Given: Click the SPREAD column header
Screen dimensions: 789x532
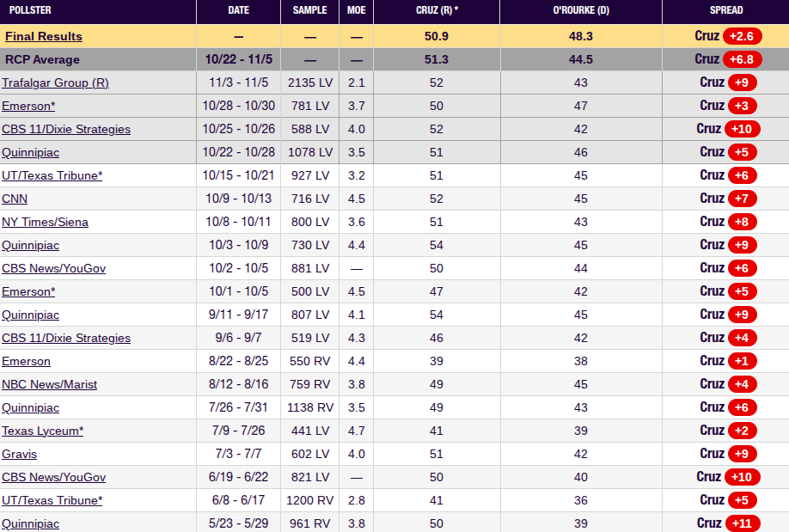Looking at the screenshot, I should 726,10.
